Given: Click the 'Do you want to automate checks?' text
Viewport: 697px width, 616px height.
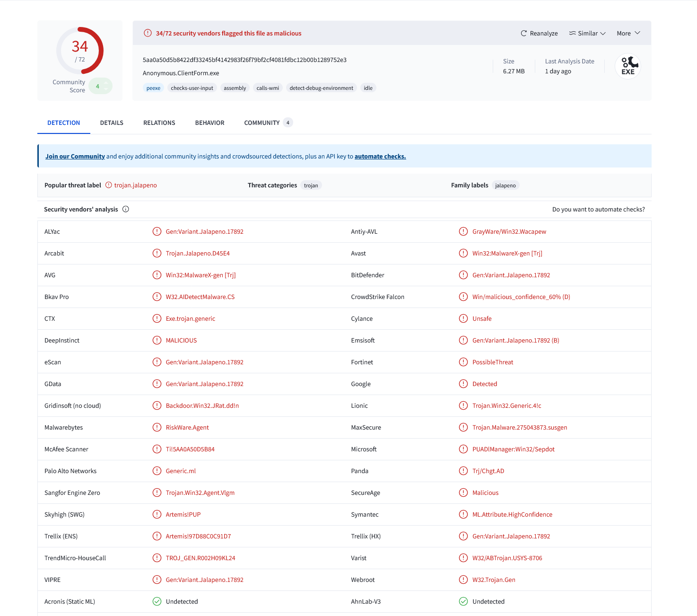Looking at the screenshot, I should [x=599, y=209].
